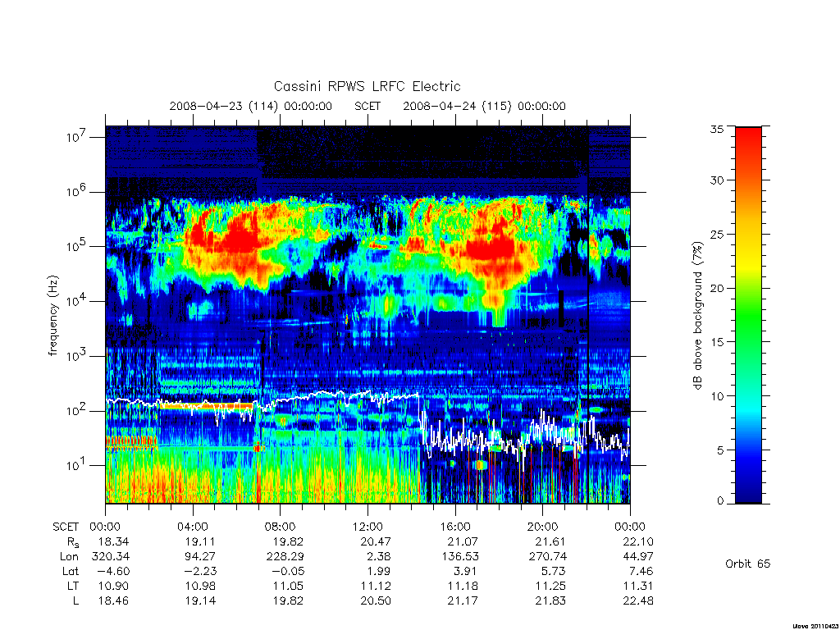Image resolution: width=840 pixels, height=630 pixels.
Task: Click the L value '20.50'
Action: coord(376,600)
